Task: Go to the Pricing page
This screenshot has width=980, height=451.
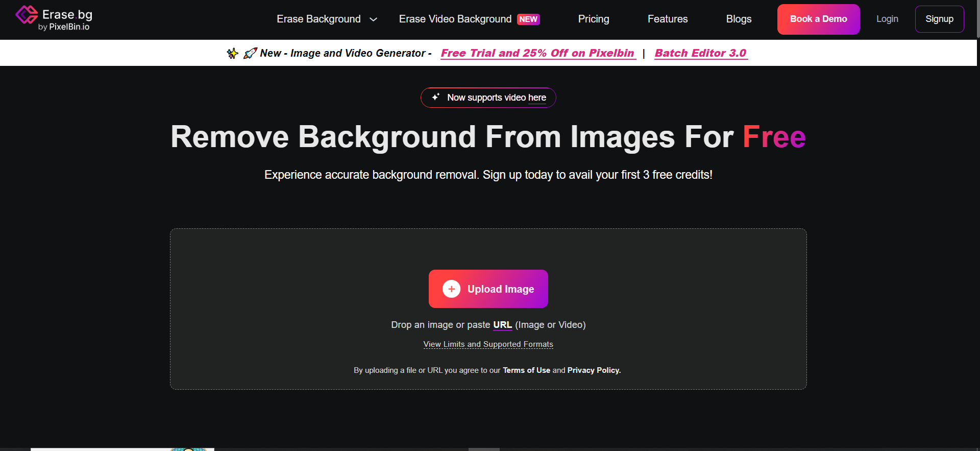Action: (594, 19)
